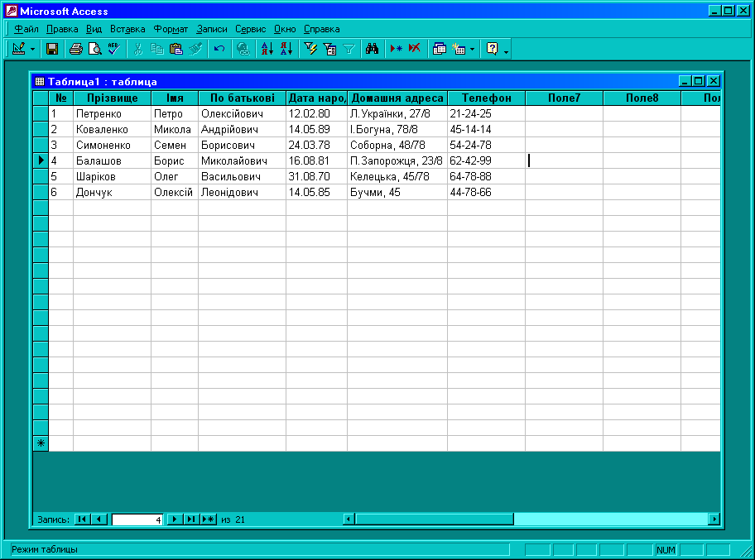The width and height of the screenshot is (755, 560).
Task: Click the Delete Record toolbar icon
Action: 415,49
